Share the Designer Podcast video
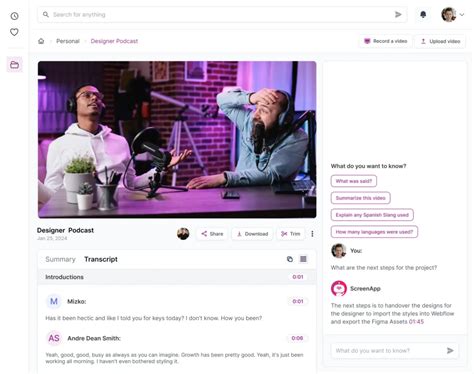 click(x=212, y=234)
